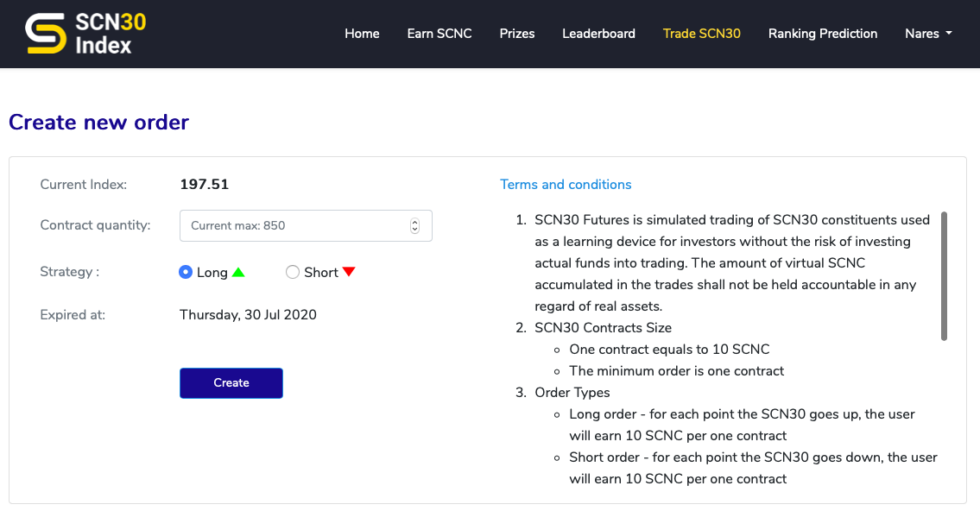
Task: Click the SCN30 Index logo
Action: coord(83,34)
